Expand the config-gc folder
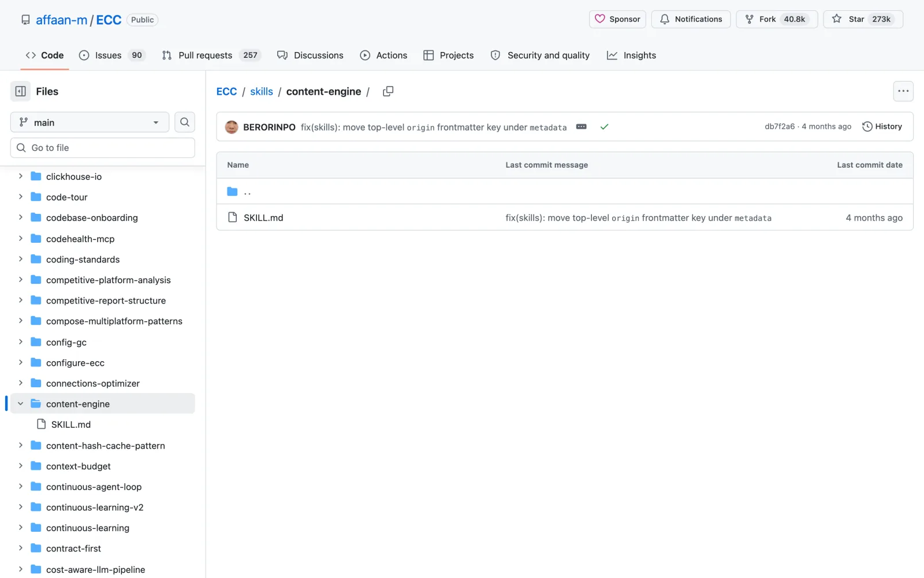This screenshot has width=924, height=578. 20,342
